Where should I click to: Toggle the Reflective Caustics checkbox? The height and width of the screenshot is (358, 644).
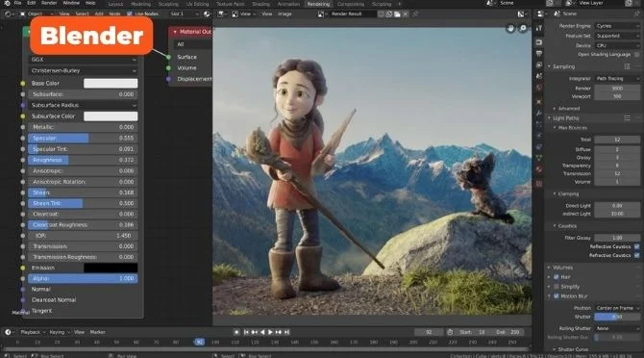coord(637,246)
